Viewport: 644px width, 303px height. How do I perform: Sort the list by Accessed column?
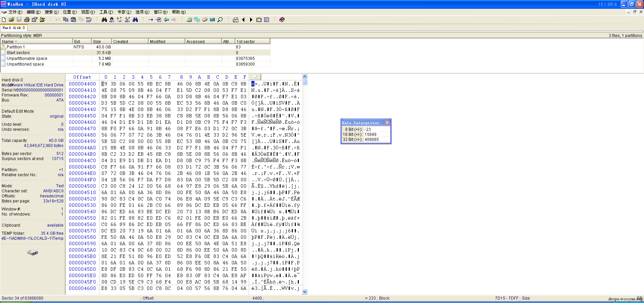tap(203, 41)
